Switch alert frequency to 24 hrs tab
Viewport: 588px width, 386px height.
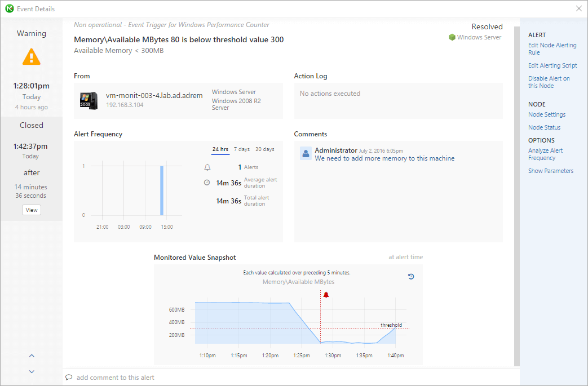coord(220,149)
